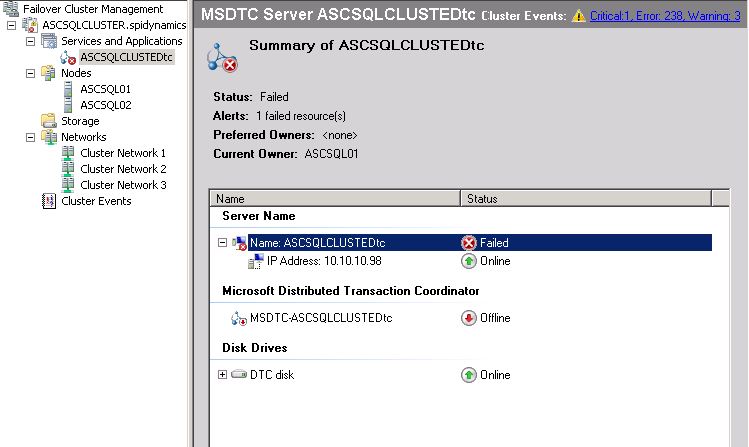The height and width of the screenshot is (447, 749).
Task: Select the DTC disk row text
Action: [x=272, y=374]
